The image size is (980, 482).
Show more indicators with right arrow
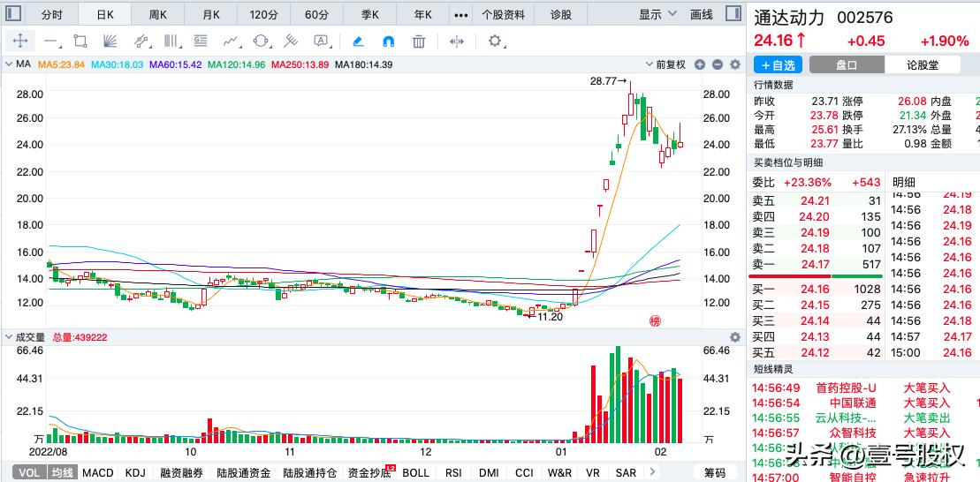tap(652, 472)
